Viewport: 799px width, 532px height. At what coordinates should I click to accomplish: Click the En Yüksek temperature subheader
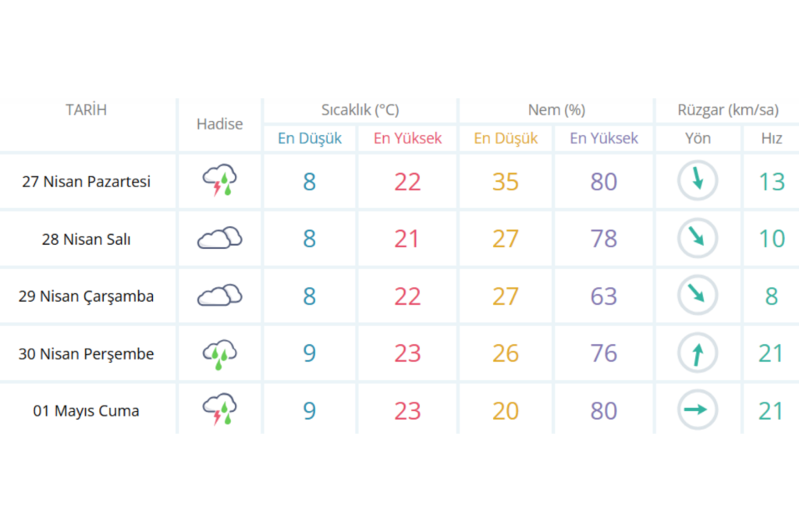click(407, 138)
